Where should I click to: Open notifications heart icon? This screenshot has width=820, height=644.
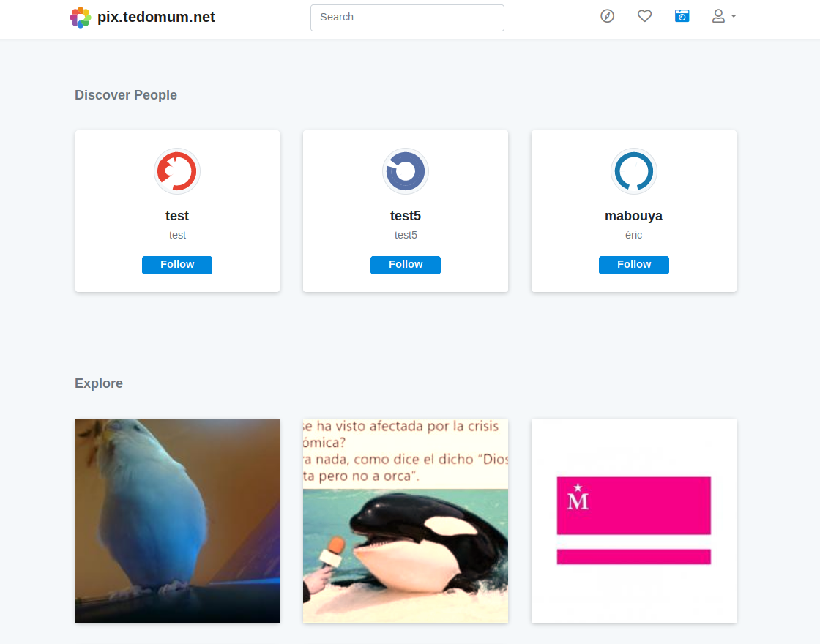tap(644, 16)
